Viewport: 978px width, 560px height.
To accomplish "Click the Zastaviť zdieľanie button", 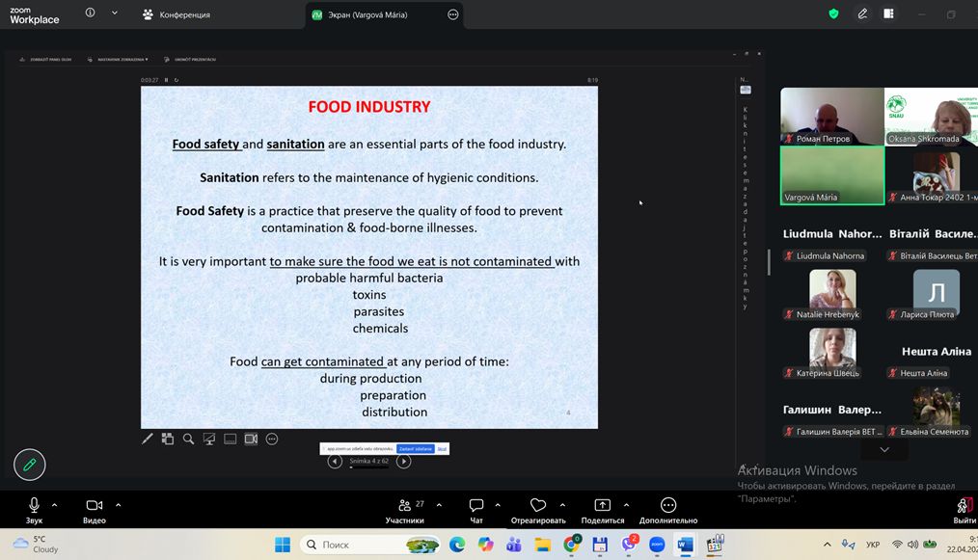I will pos(416,449).
